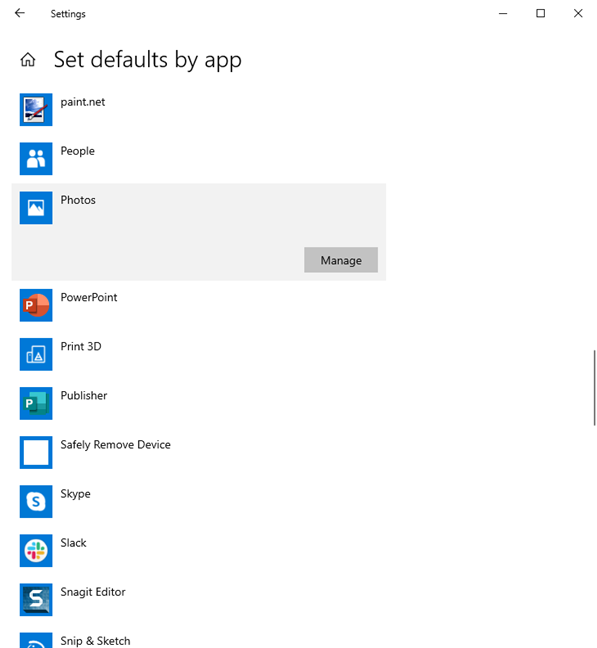Select the Publisher label
This screenshot has width=597, height=648.
pyautogui.click(x=83, y=395)
